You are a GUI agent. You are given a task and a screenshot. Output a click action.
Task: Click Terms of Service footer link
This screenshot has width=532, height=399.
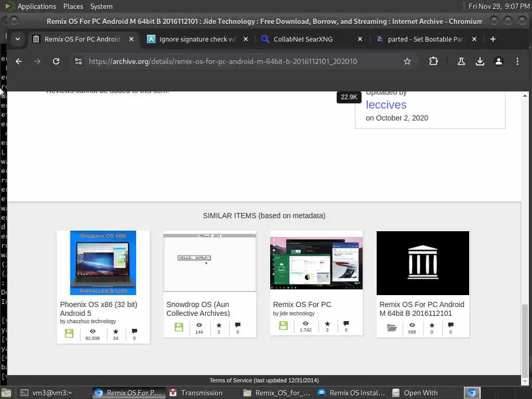[264, 380]
